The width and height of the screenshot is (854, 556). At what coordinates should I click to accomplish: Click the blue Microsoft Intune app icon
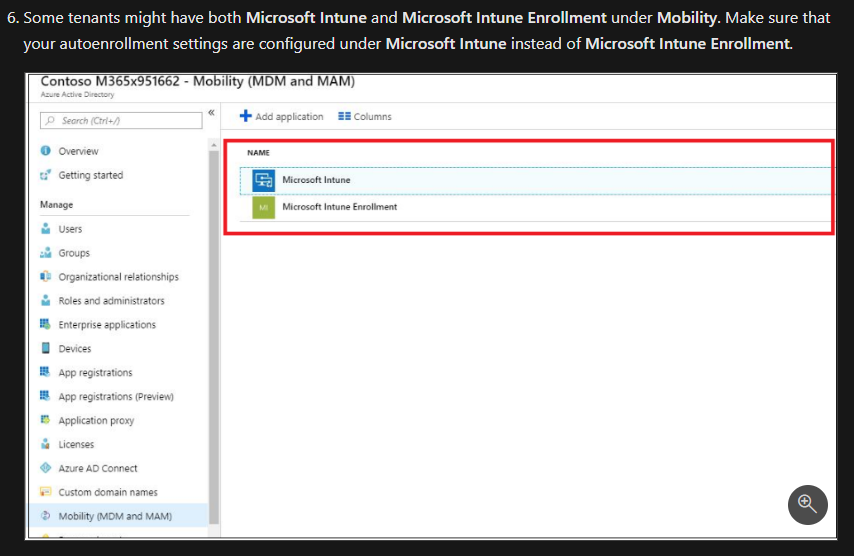tap(264, 180)
